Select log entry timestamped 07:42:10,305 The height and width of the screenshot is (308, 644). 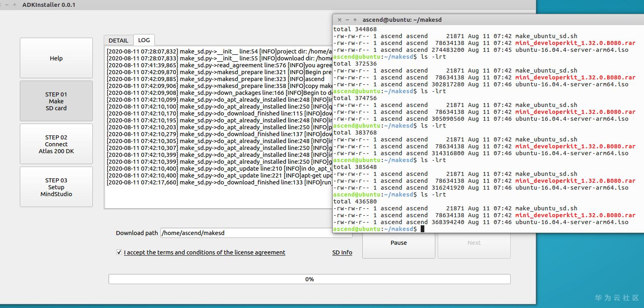(219, 141)
